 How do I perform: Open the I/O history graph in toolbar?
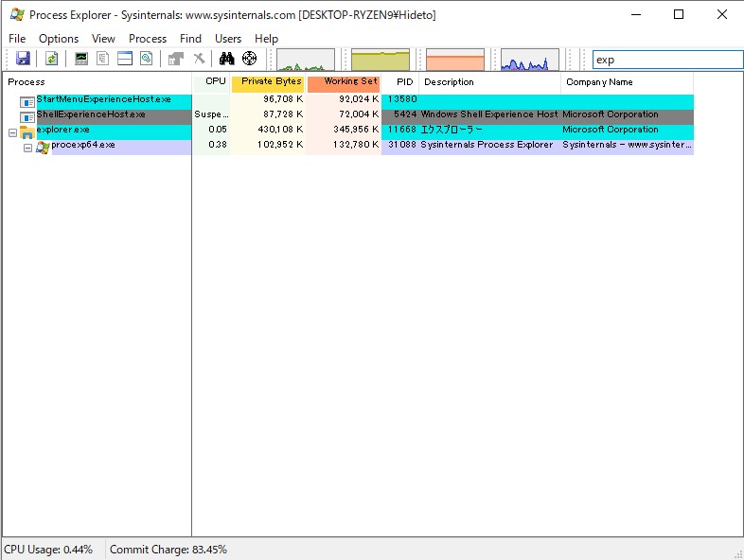[x=530, y=60]
